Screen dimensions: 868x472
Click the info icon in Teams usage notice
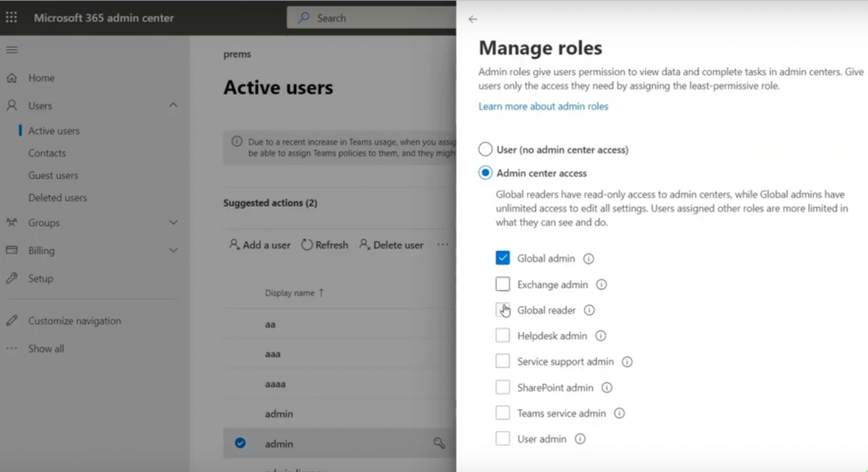coord(237,142)
